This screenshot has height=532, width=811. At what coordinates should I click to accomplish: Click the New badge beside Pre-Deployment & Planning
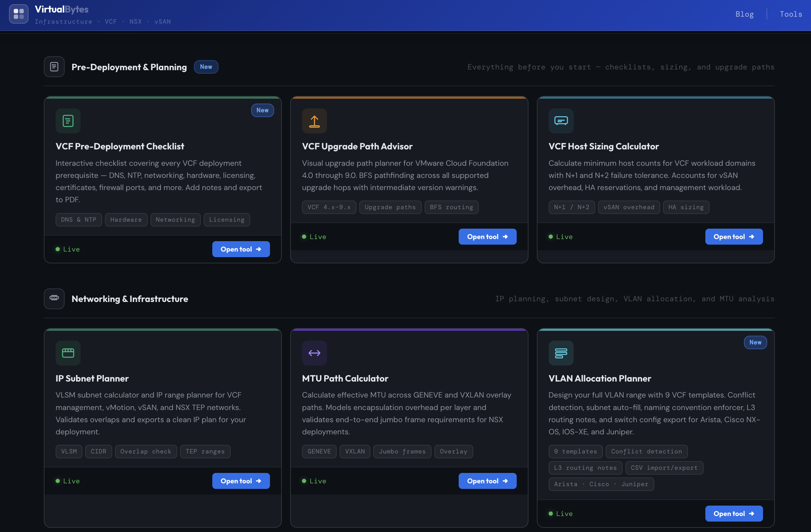click(x=206, y=67)
